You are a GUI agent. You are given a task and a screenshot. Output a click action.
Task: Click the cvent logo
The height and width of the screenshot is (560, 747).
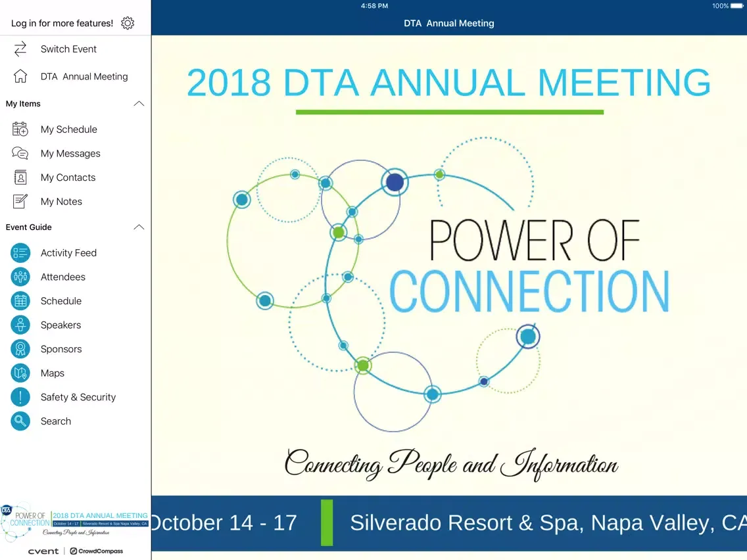[43, 551]
